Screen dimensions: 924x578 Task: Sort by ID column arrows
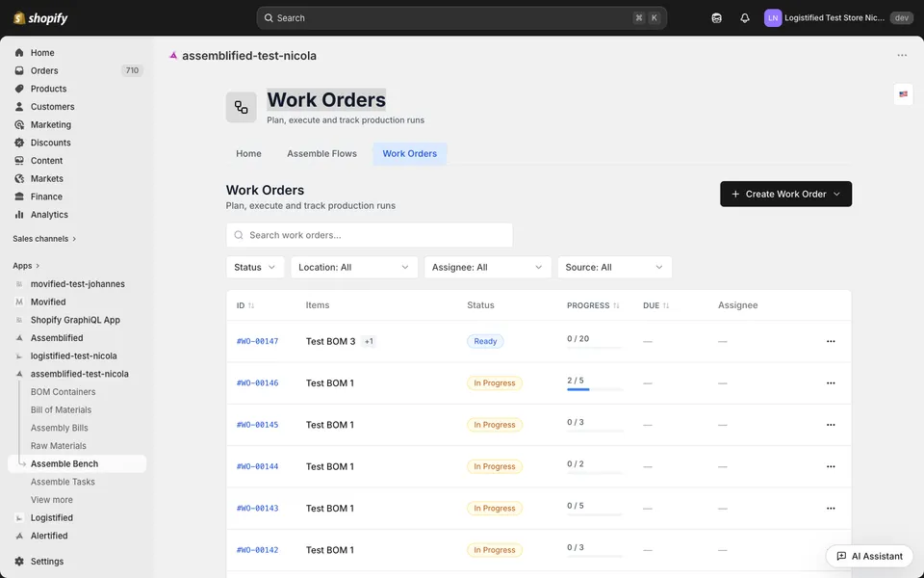click(x=251, y=305)
